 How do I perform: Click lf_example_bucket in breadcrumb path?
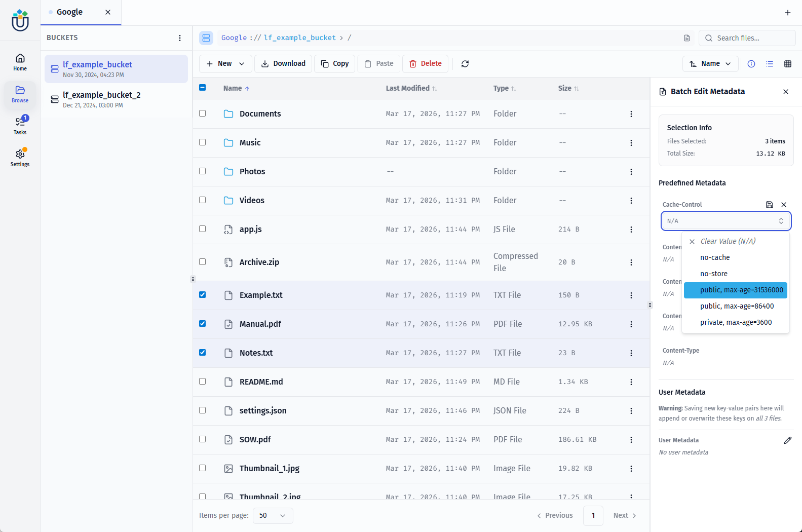[x=300, y=38]
